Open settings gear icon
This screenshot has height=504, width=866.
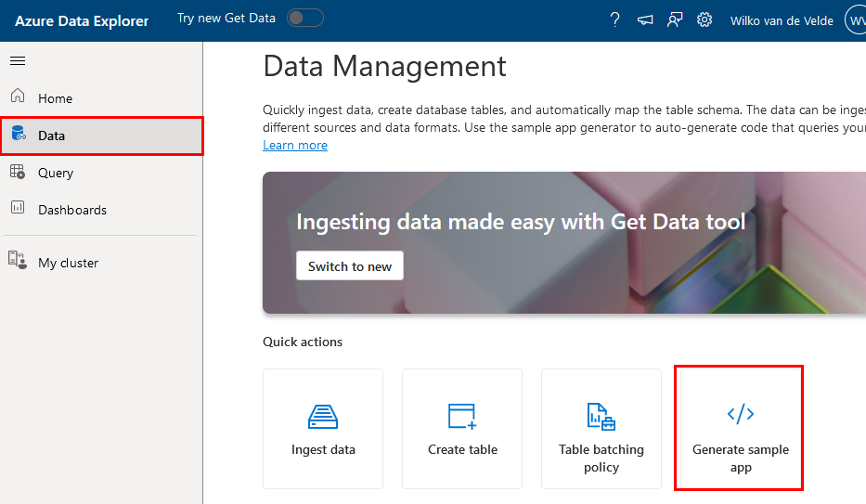[704, 20]
